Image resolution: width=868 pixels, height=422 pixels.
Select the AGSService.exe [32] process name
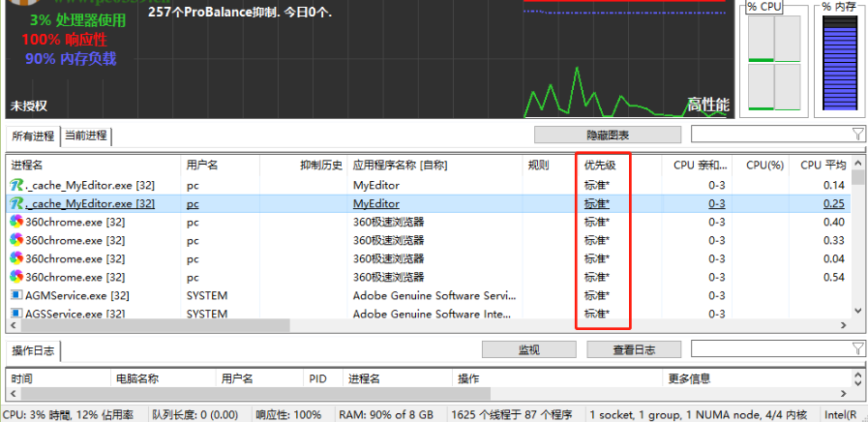pyautogui.click(x=75, y=314)
